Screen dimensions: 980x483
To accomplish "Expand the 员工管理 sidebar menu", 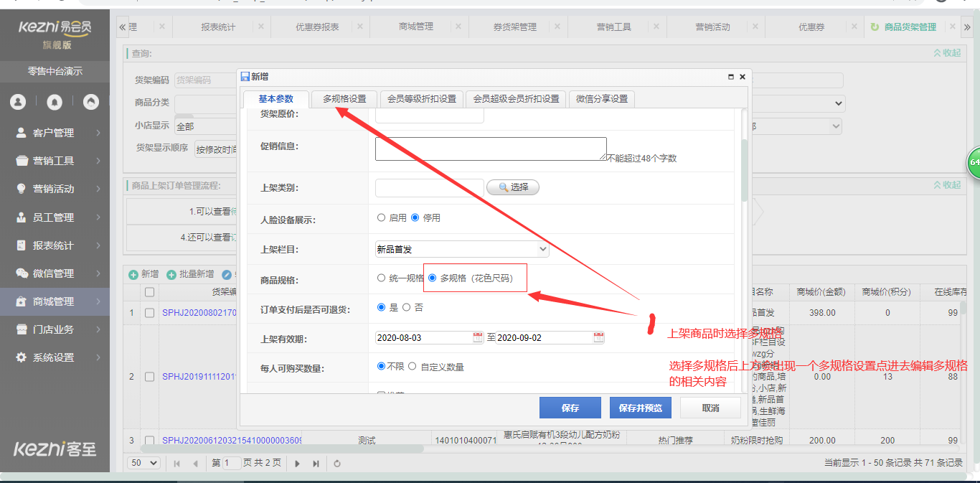I will 98,217.
